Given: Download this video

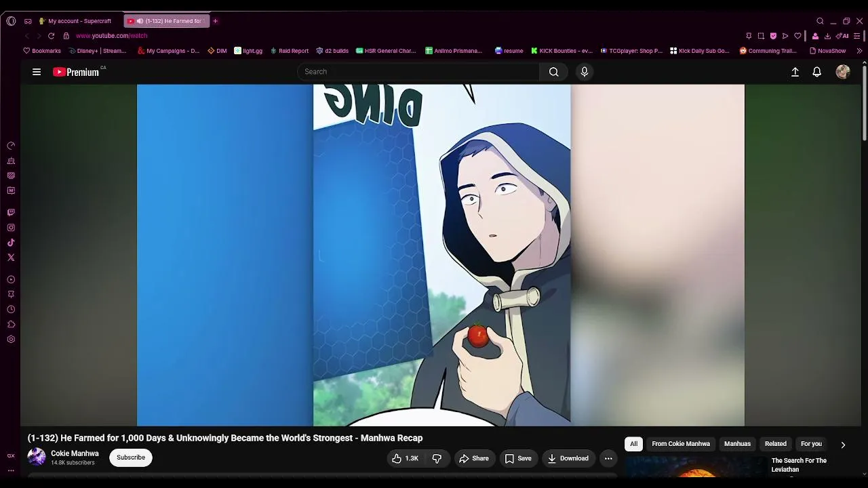Looking at the screenshot, I should coord(568,458).
